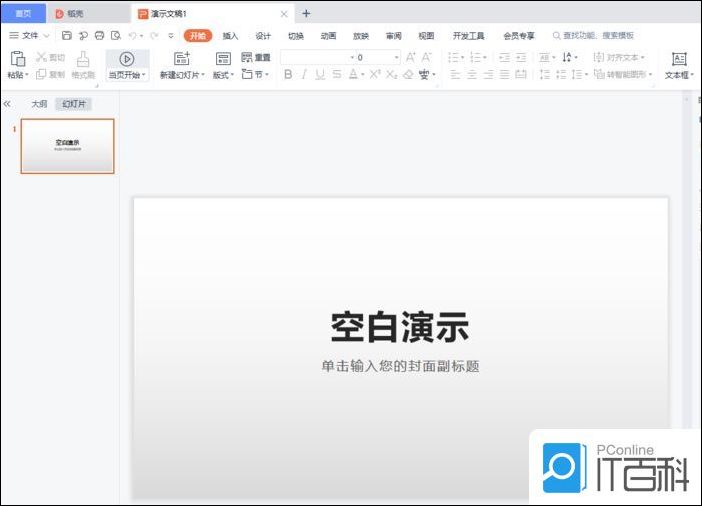Click the Print Preview icon
Image resolution: width=702 pixels, height=506 pixels.
[116, 35]
